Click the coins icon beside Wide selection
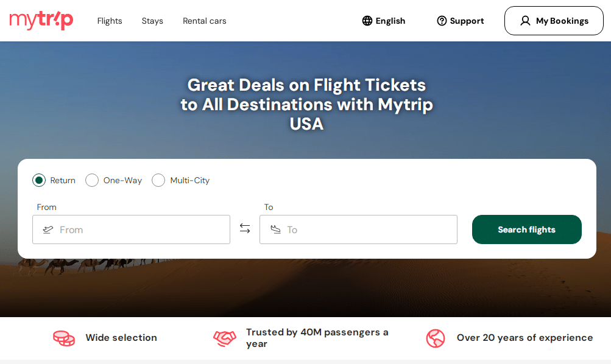Viewport: 611px width, 364px height. [64, 338]
